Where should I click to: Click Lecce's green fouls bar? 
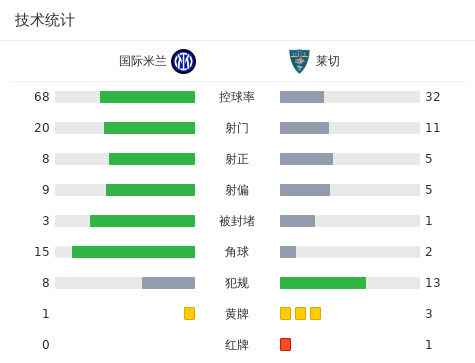coord(323,283)
